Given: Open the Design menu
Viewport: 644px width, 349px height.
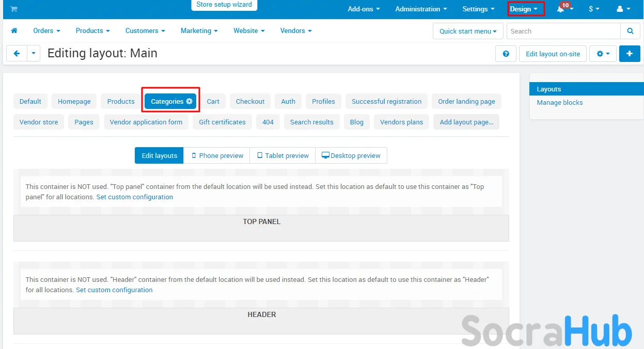Looking at the screenshot, I should tap(524, 9).
